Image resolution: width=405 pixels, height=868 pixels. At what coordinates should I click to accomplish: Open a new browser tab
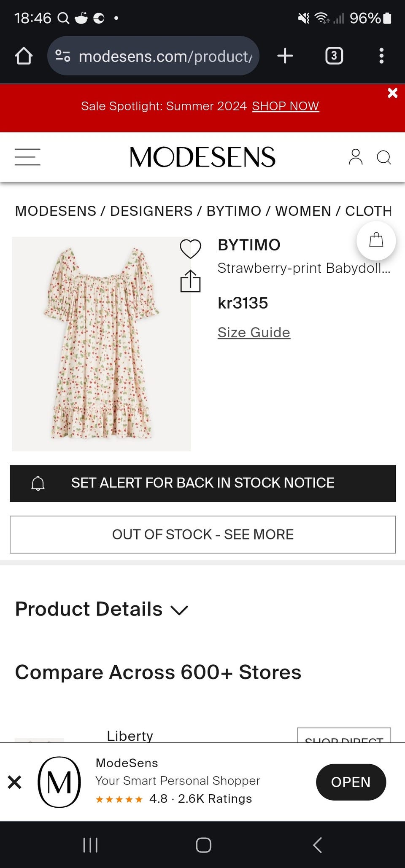(x=285, y=56)
